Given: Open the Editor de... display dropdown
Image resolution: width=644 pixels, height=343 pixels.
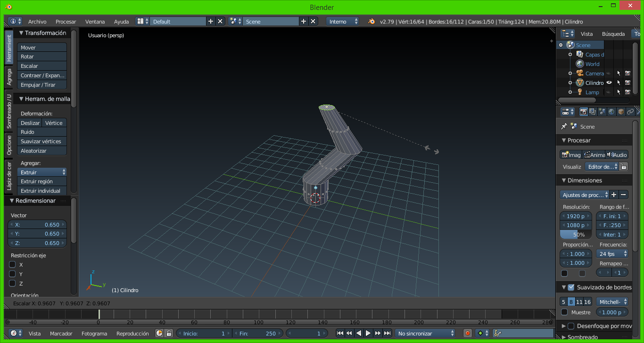Looking at the screenshot, I should click(x=602, y=167).
